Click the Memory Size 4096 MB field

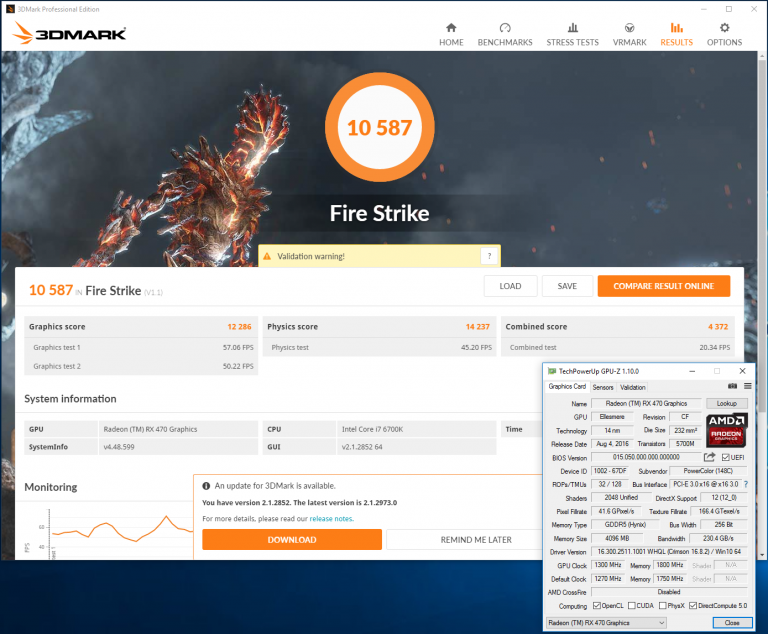point(617,538)
